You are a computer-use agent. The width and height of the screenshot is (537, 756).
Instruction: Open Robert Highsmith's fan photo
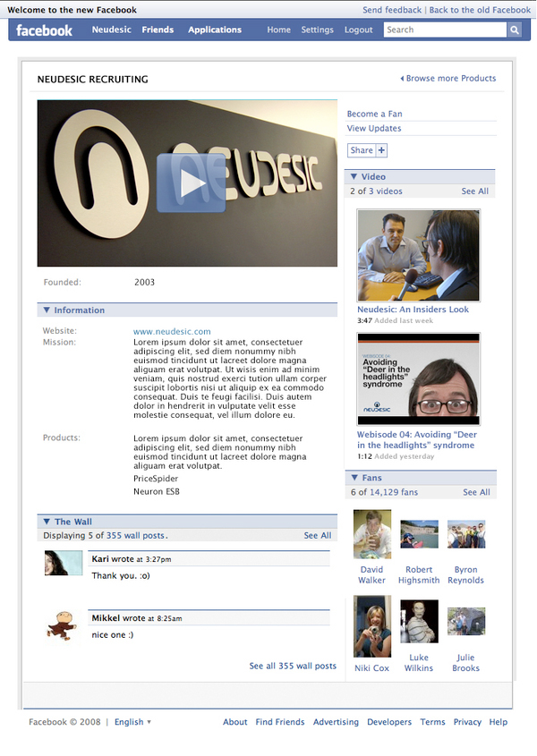pos(419,534)
